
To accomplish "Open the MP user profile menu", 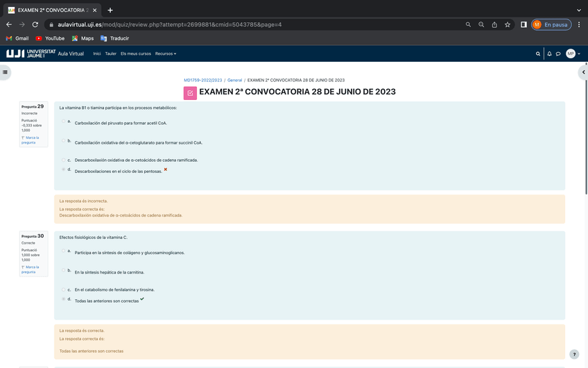I will pos(573,53).
